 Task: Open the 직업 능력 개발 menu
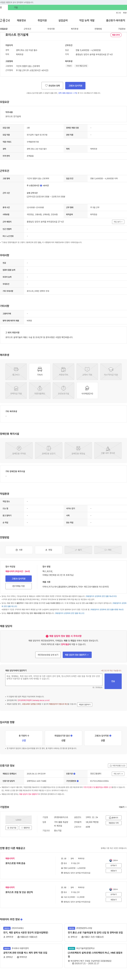pyautogui.click(x=87, y=21)
